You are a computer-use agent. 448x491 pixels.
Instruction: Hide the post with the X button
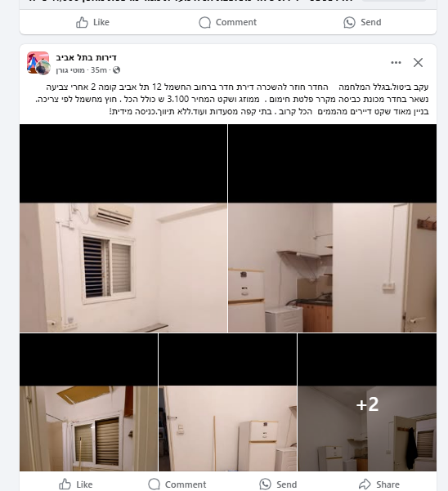[418, 63]
